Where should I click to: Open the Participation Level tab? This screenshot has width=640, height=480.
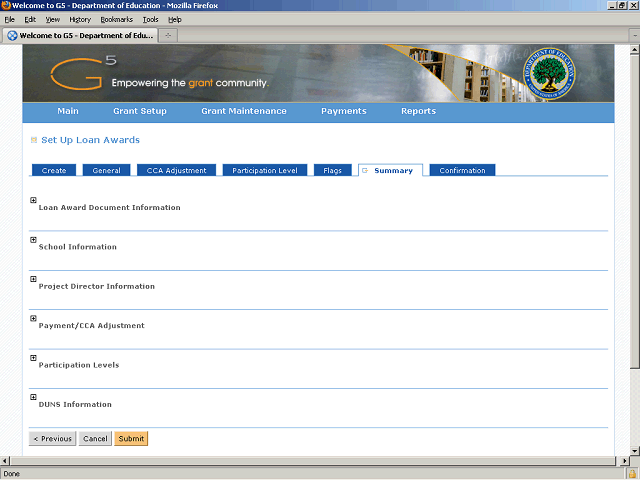[265, 170]
